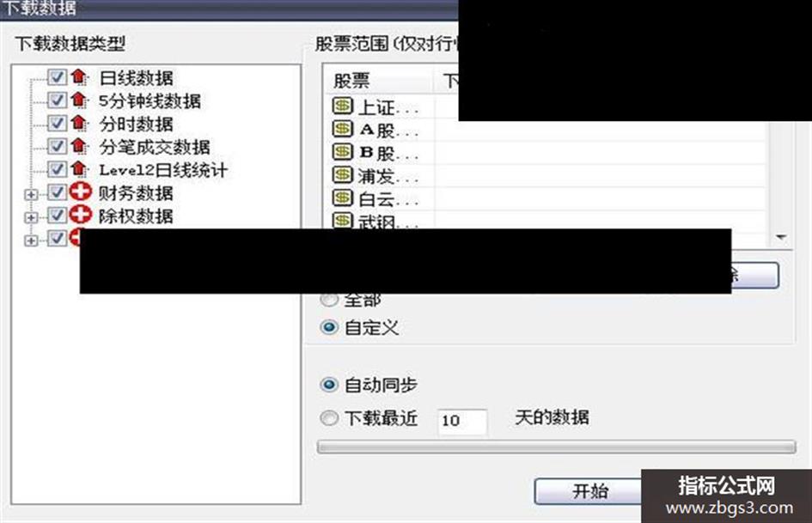This screenshot has height=523, width=812.
Task: Click the red plus icon beside 财务数据
Action: tap(80, 192)
